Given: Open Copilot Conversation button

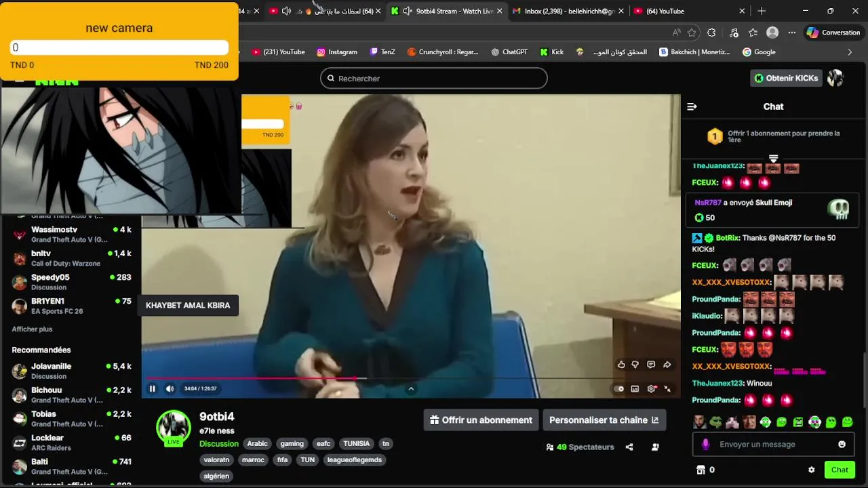Looking at the screenshot, I should pos(833,33).
